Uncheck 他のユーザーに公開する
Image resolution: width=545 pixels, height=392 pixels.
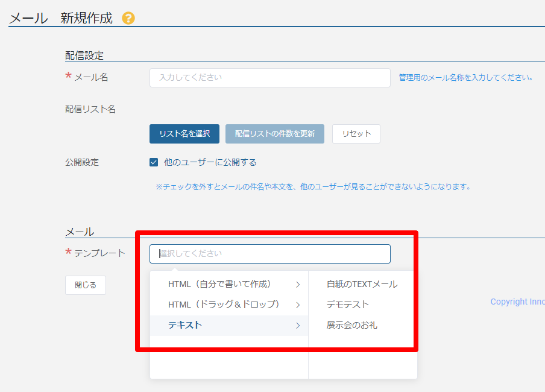tap(153, 162)
